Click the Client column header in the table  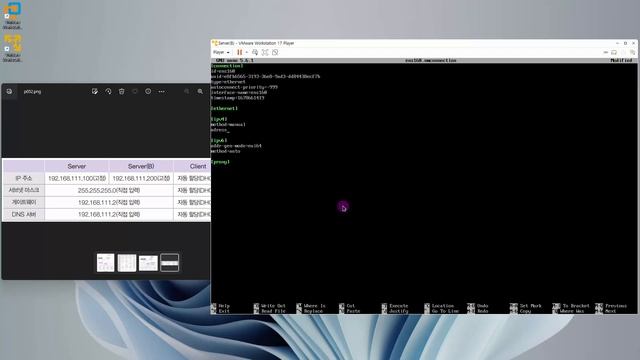[198, 166]
